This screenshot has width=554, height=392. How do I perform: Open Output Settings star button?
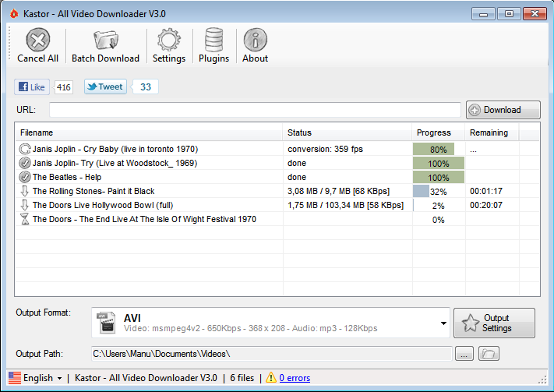pyautogui.click(x=494, y=323)
